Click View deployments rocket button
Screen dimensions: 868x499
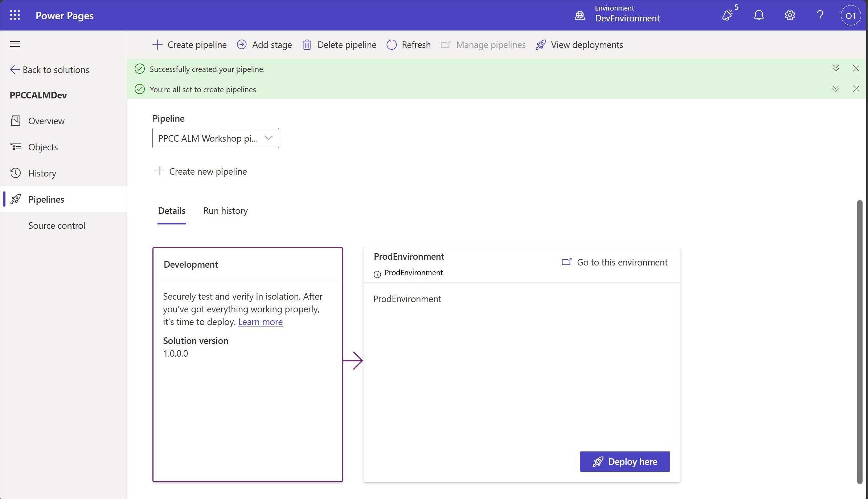pos(580,45)
